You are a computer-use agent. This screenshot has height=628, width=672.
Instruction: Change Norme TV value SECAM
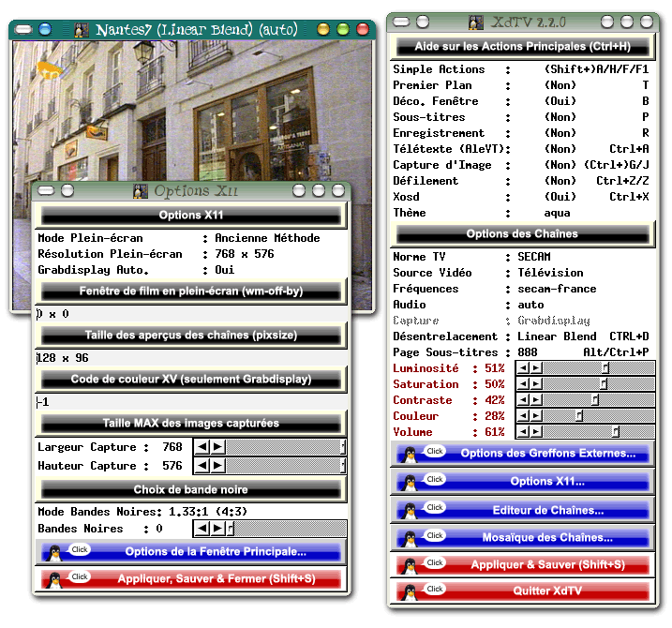point(534,257)
